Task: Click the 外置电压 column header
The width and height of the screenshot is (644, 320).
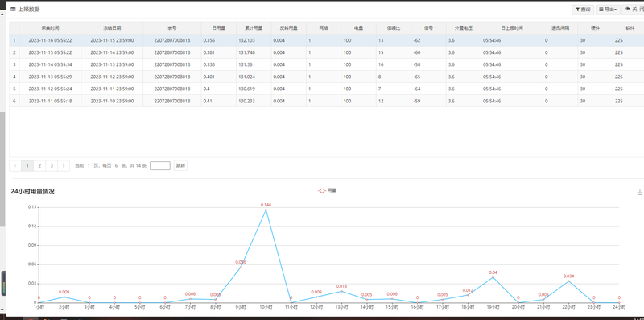Action: pyautogui.click(x=464, y=28)
